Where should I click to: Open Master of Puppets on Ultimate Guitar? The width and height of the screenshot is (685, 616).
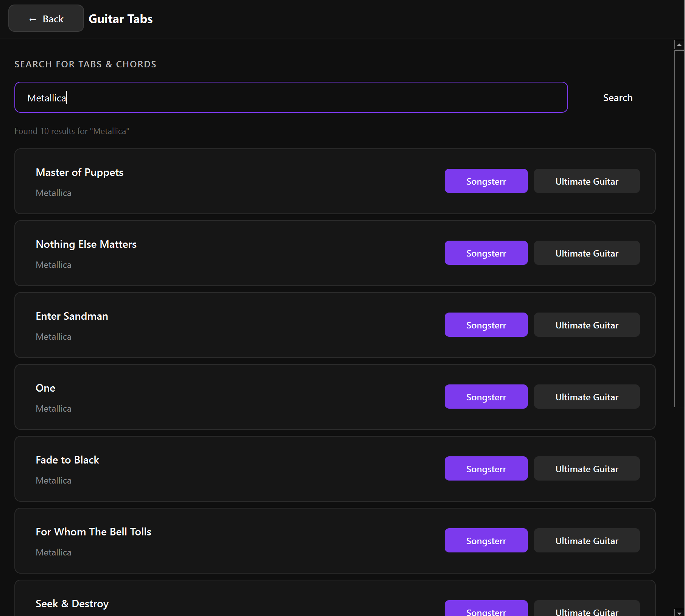tap(587, 181)
